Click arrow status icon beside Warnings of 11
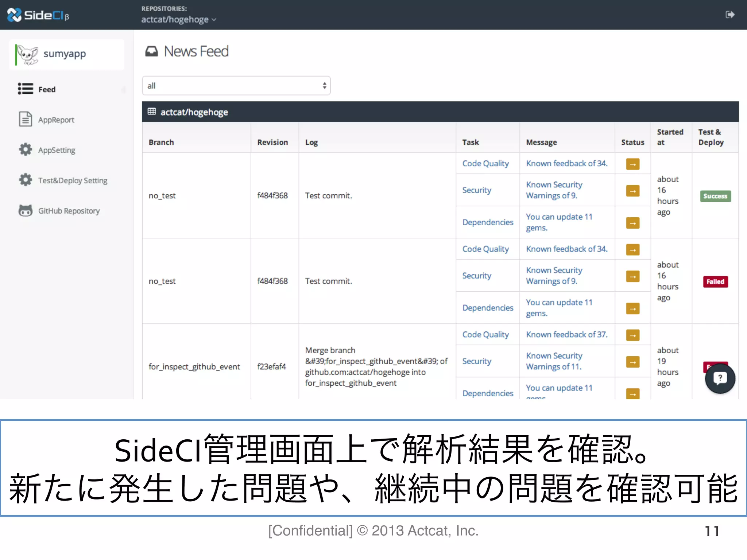This screenshot has height=560, width=747. [x=633, y=362]
